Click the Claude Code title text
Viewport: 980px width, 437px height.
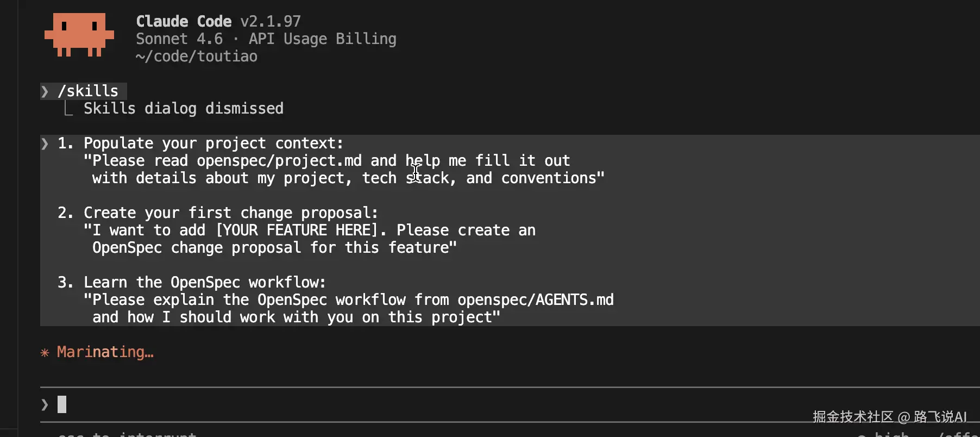pos(184,21)
